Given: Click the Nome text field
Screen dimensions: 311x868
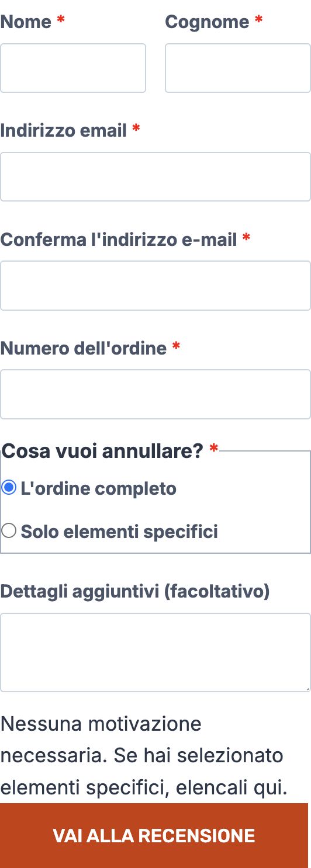Looking at the screenshot, I should 73,68.
